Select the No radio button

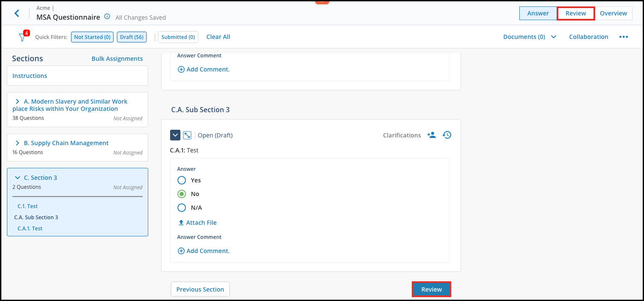pyautogui.click(x=182, y=194)
